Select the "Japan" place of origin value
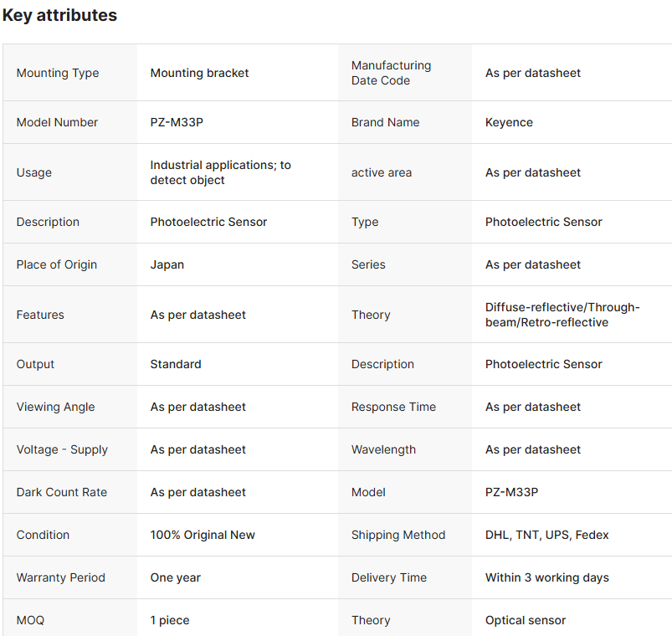This screenshot has width=672, height=636. click(x=167, y=264)
